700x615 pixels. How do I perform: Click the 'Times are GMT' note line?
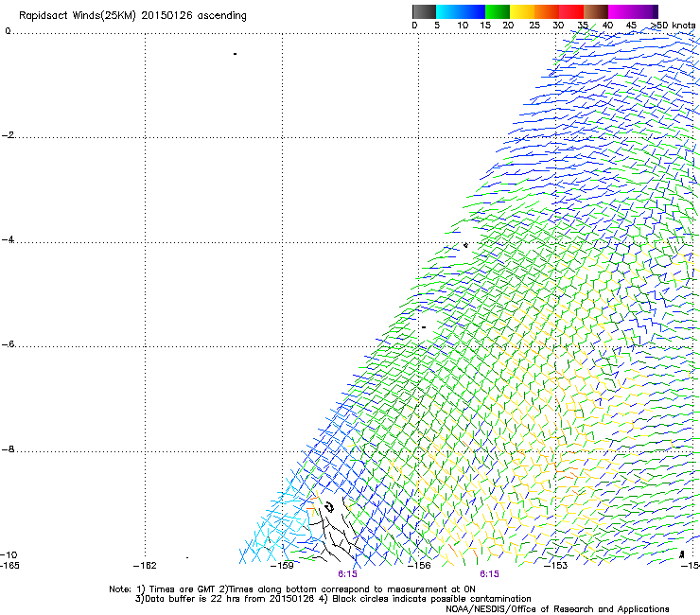tap(292, 589)
